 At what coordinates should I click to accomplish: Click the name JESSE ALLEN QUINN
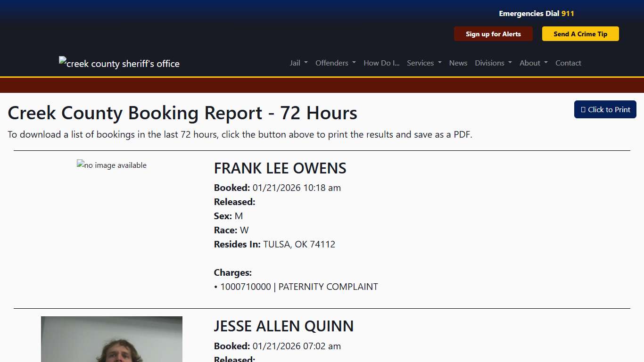[284, 326]
